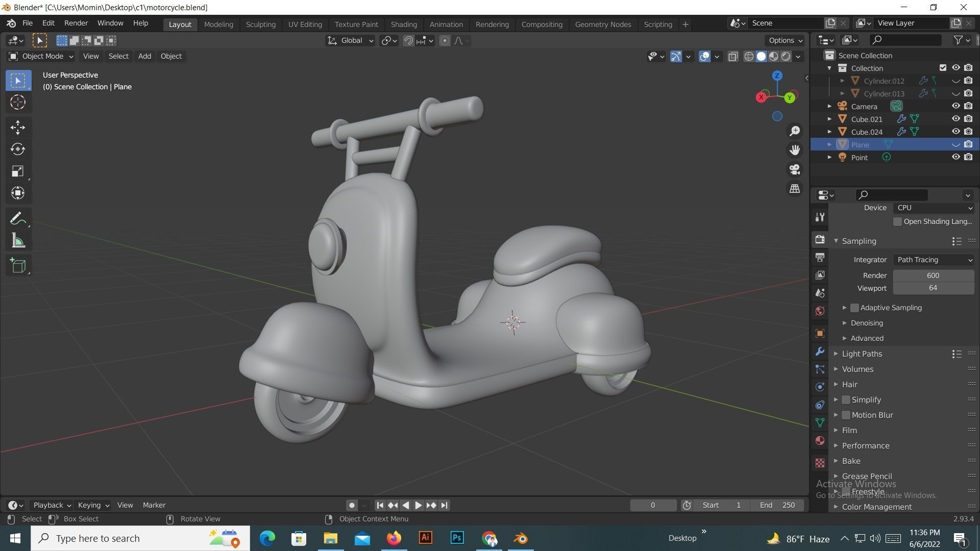Hide Cube.021 with its eye icon

coord(955,119)
